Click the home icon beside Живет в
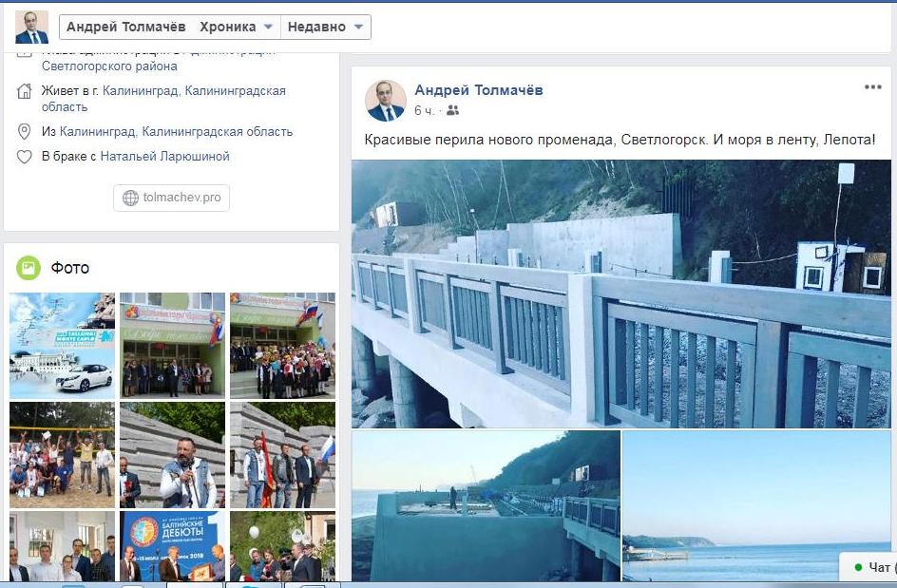897x588 pixels. pos(24,91)
